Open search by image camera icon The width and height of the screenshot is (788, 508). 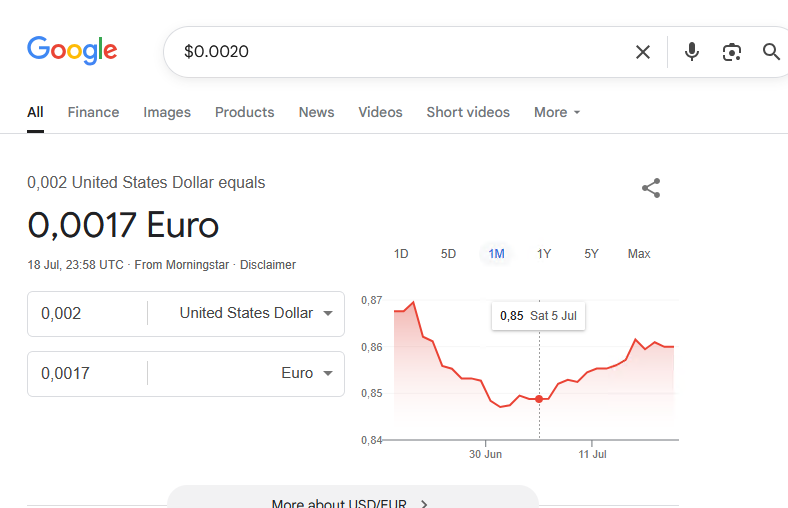(732, 52)
